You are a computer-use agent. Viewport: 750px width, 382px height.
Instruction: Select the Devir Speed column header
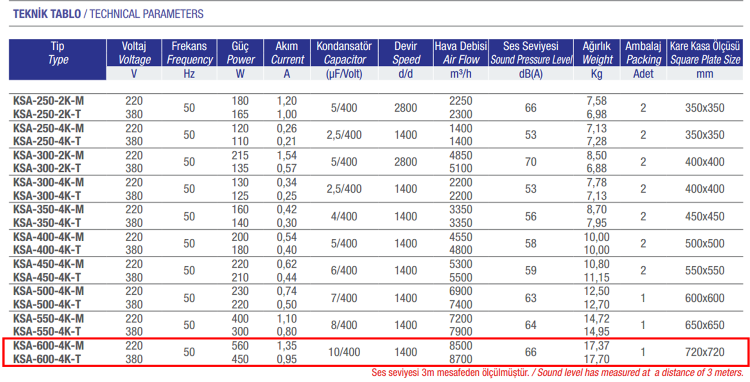click(406, 53)
